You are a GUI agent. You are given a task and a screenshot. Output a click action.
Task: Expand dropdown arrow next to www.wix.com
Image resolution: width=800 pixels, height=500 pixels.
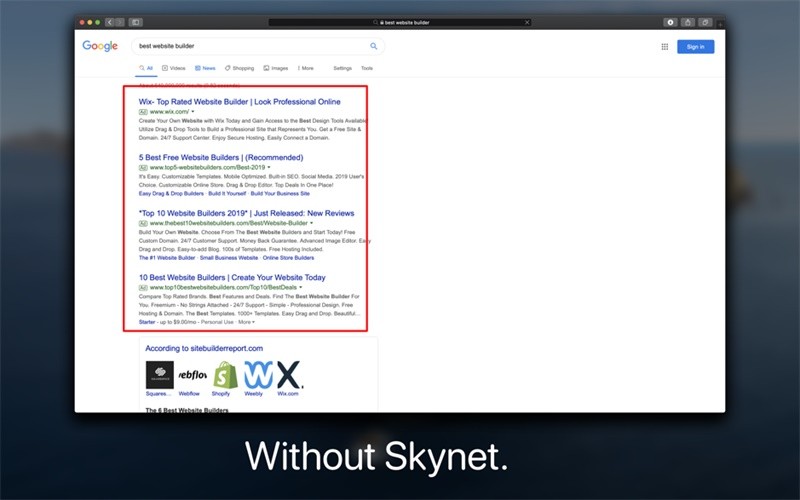point(193,112)
